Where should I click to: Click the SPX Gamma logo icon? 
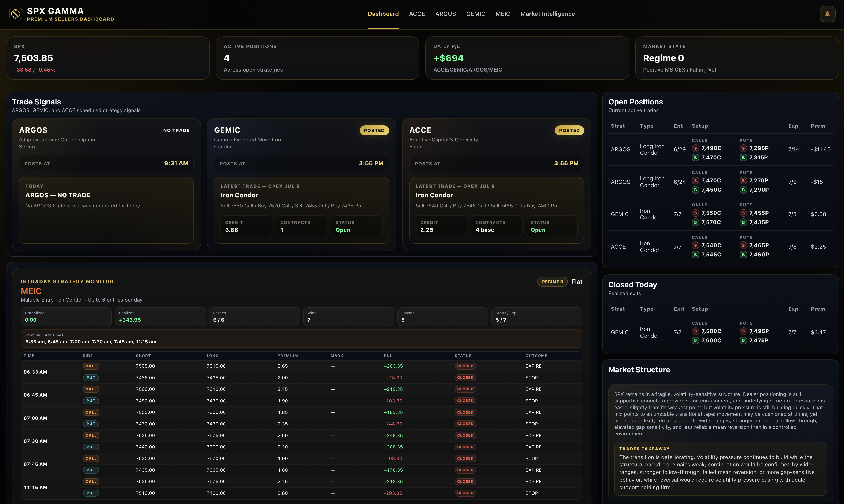[x=16, y=14]
